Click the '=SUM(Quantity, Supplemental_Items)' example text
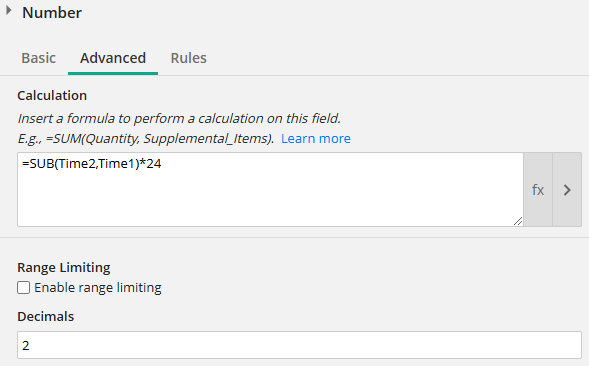Viewport: 589px width, 366px height. [x=159, y=139]
